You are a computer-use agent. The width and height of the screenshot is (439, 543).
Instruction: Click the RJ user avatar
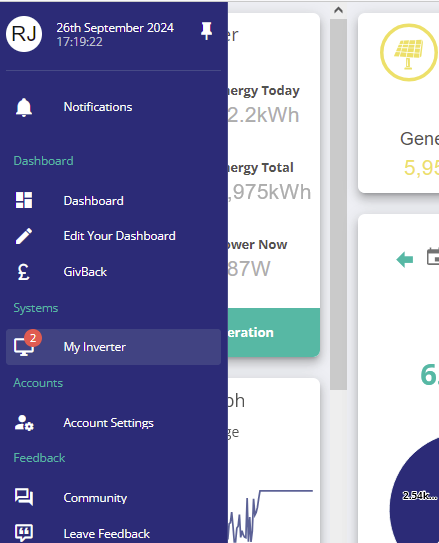[x=24, y=34]
